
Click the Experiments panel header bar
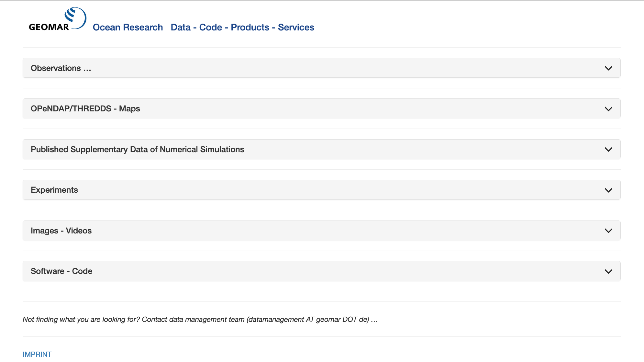(x=321, y=190)
